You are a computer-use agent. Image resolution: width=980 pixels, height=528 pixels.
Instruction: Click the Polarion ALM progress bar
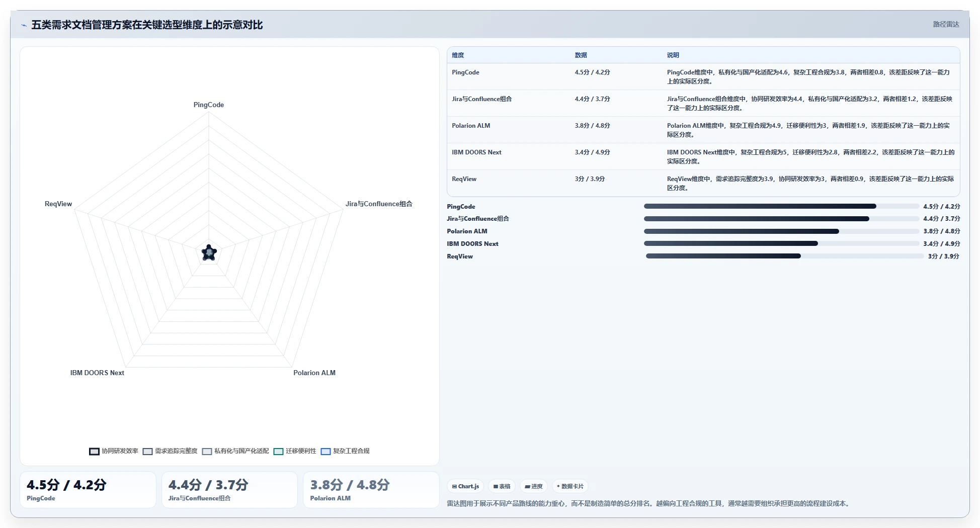point(781,231)
